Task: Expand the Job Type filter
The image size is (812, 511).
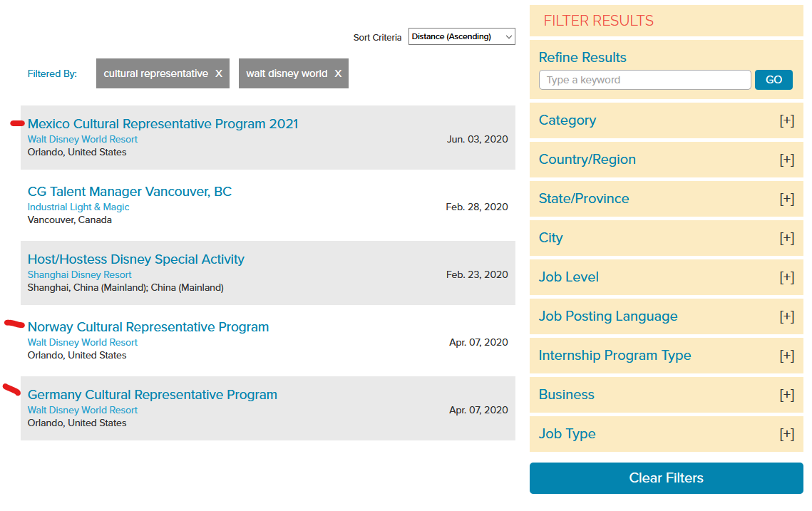Action: 786,434
